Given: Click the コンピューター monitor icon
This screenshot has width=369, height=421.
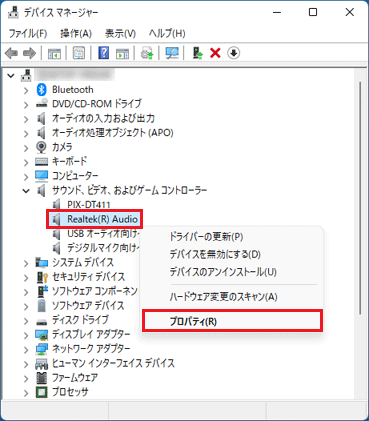Looking at the screenshot, I should coord(41,176).
